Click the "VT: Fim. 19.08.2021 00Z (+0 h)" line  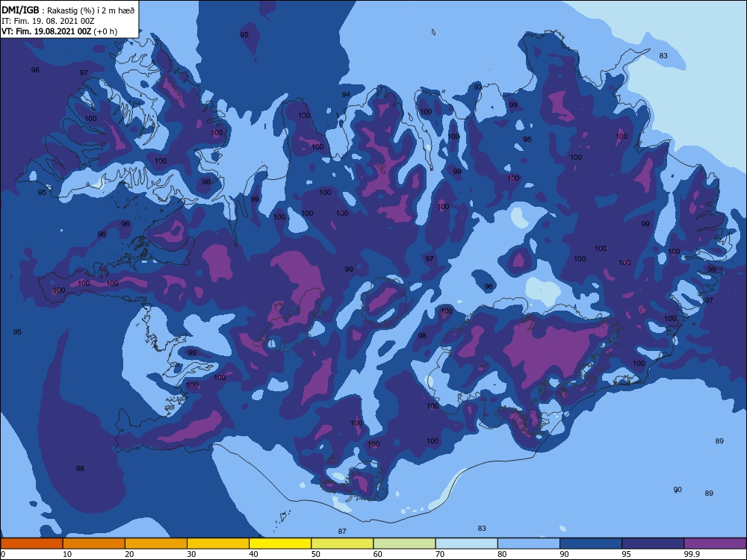60,31
